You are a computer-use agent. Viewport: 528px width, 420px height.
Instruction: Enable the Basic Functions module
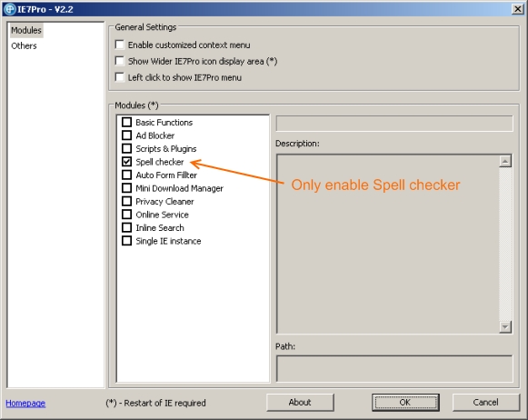click(126, 122)
